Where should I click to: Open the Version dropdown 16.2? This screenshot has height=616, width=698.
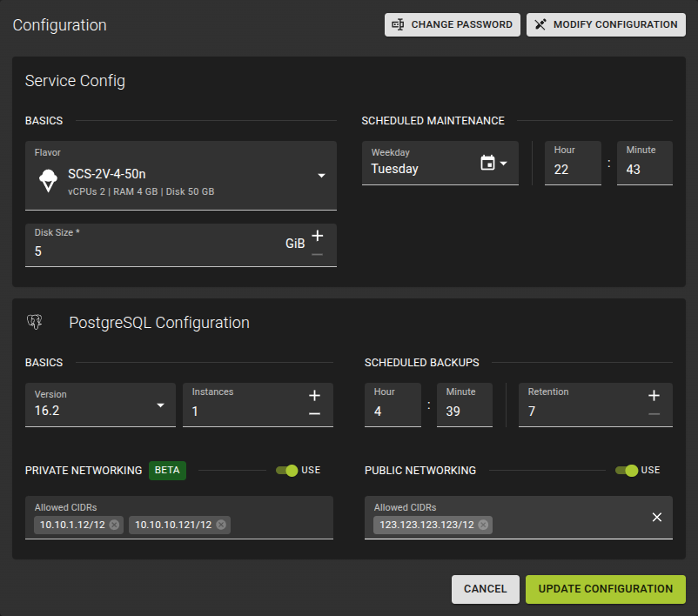(x=100, y=405)
